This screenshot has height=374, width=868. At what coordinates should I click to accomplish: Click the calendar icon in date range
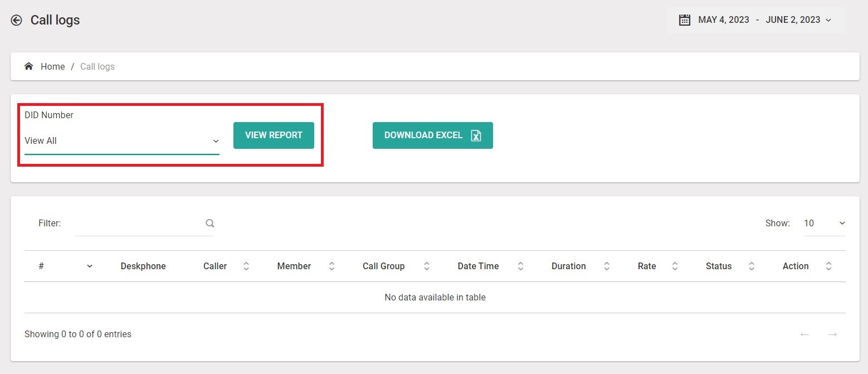pyautogui.click(x=685, y=20)
